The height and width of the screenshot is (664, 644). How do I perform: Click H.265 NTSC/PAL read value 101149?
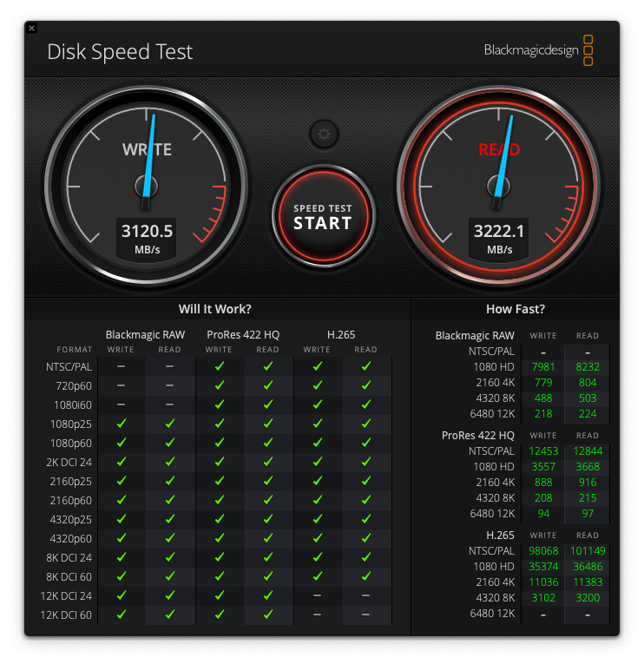point(588,551)
